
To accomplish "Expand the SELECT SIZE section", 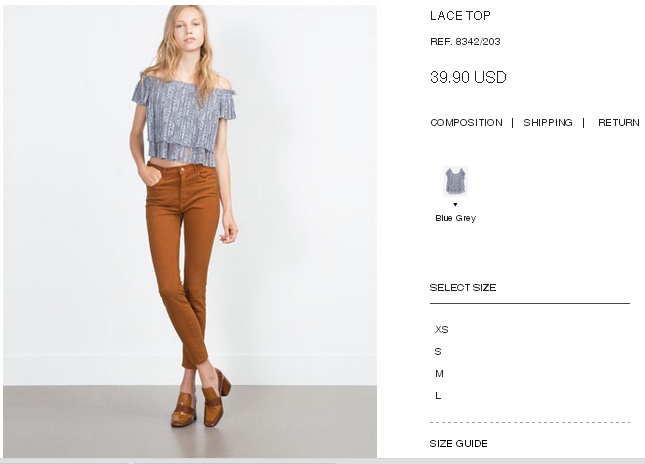I will pyautogui.click(x=463, y=288).
